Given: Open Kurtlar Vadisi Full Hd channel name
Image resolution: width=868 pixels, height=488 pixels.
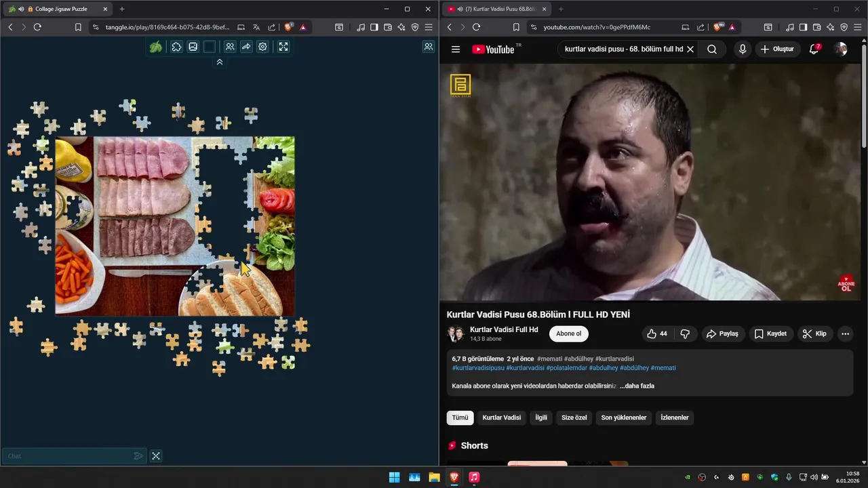Looking at the screenshot, I should click(x=504, y=329).
